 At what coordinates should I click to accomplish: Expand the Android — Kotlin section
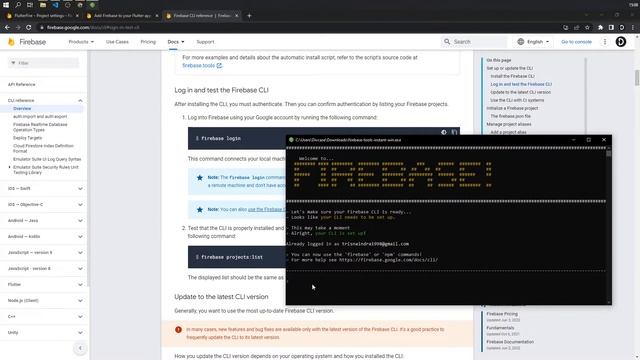pyautogui.click(x=80, y=236)
